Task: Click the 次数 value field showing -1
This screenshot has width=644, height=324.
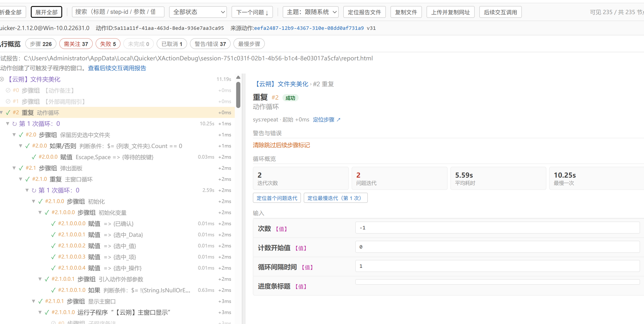Action: pos(497,228)
